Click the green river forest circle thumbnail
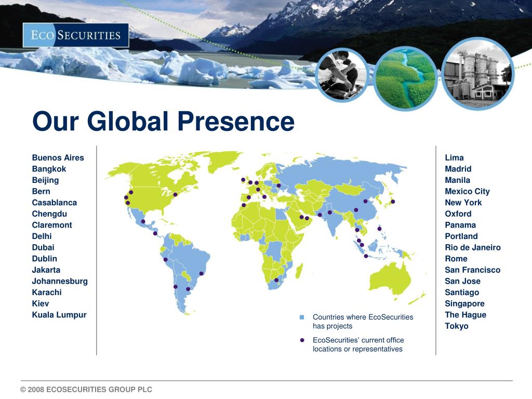The width and height of the screenshot is (532, 399). 405,78
